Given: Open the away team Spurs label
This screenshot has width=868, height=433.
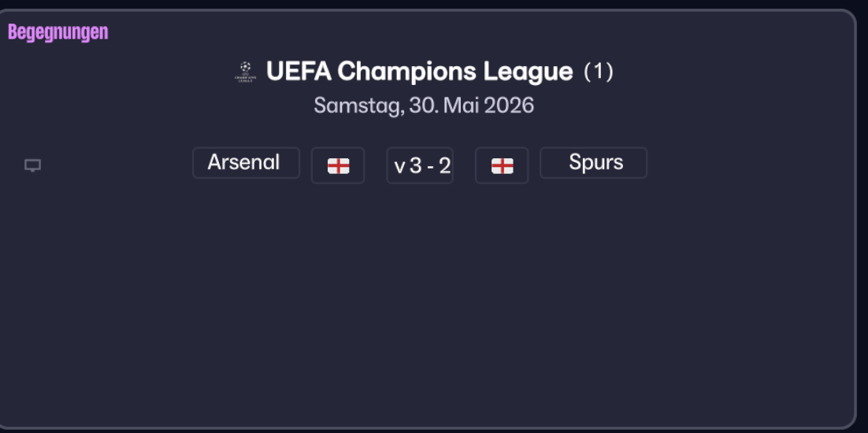Looking at the screenshot, I should click(593, 163).
